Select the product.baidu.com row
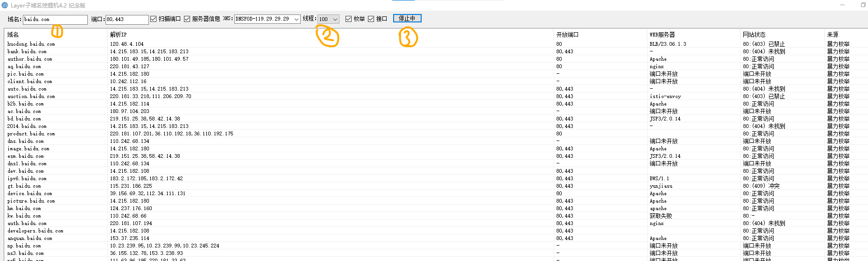868x261 pixels. 436,134
